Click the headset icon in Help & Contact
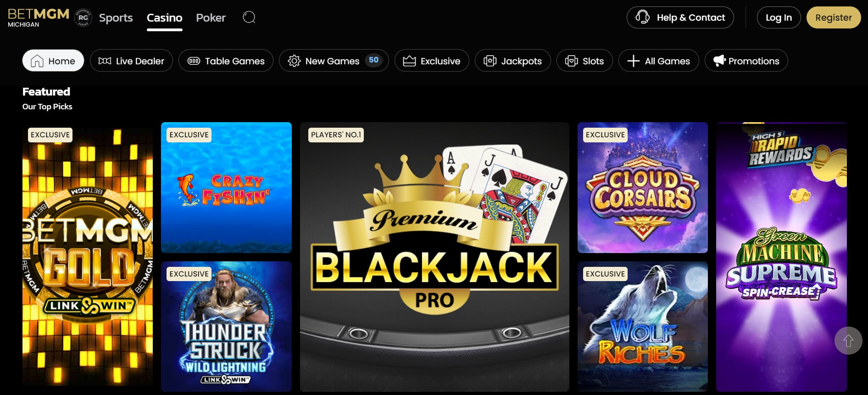This screenshot has width=868, height=395. click(x=642, y=17)
